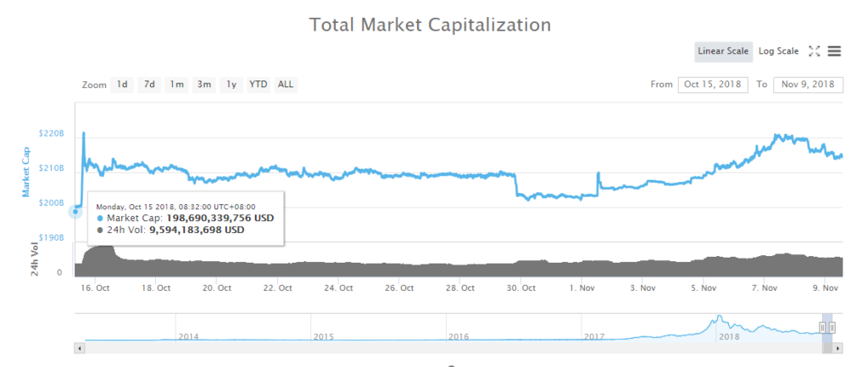This screenshot has width=868, height=367.
Task: Click the navigator scrollbar right arrow
Action: [x=838, y=347]
